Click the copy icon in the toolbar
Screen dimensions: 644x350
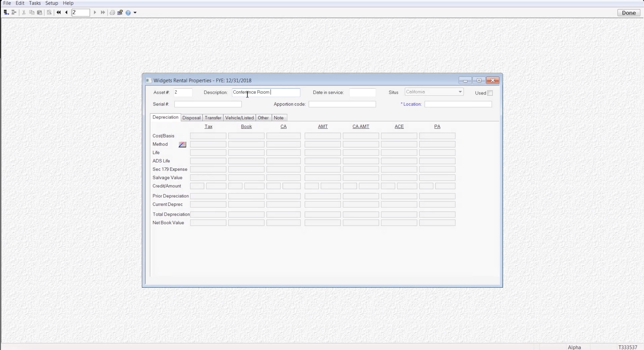(x=32, y=12)
